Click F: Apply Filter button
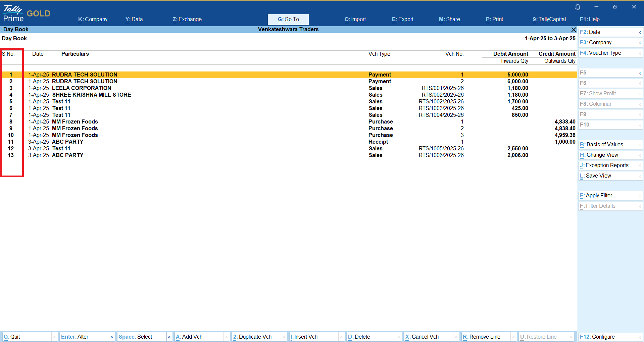This screenshot has height=342, width=644. point(607,196)
